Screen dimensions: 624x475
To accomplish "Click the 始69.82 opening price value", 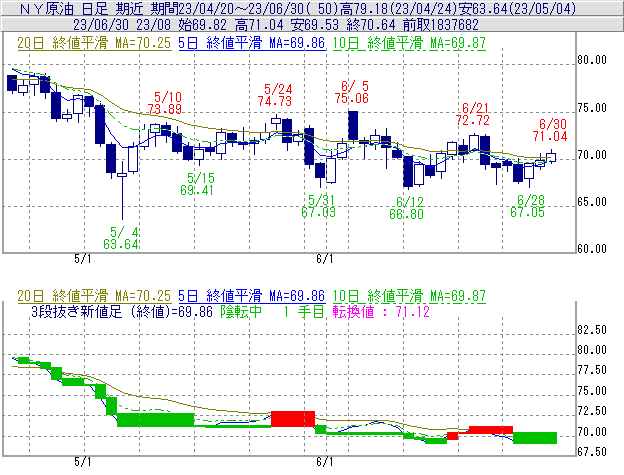I will point(203,25).
